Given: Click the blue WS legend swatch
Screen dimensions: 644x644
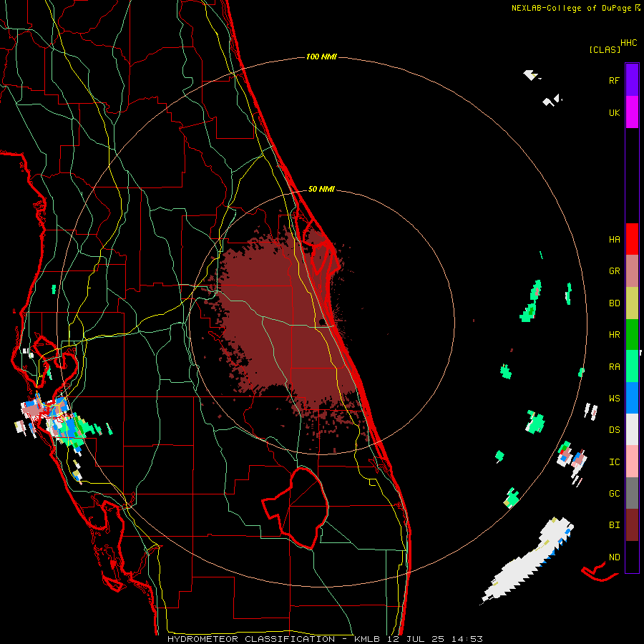Looking at the screenshot, I should click(x=632, y=398).
